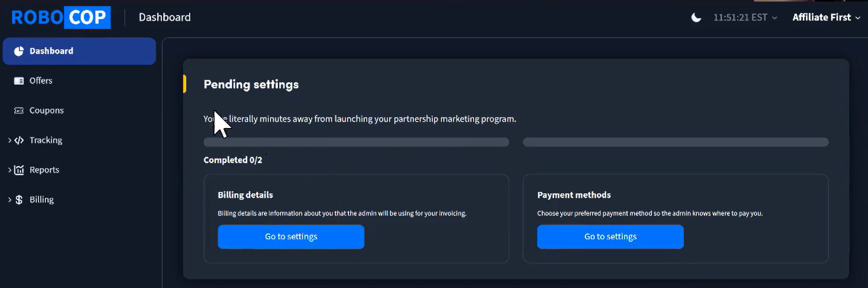
Task: Toggle dark mode with moon icon
Action: pyautogui.click(x=696, y=18)
